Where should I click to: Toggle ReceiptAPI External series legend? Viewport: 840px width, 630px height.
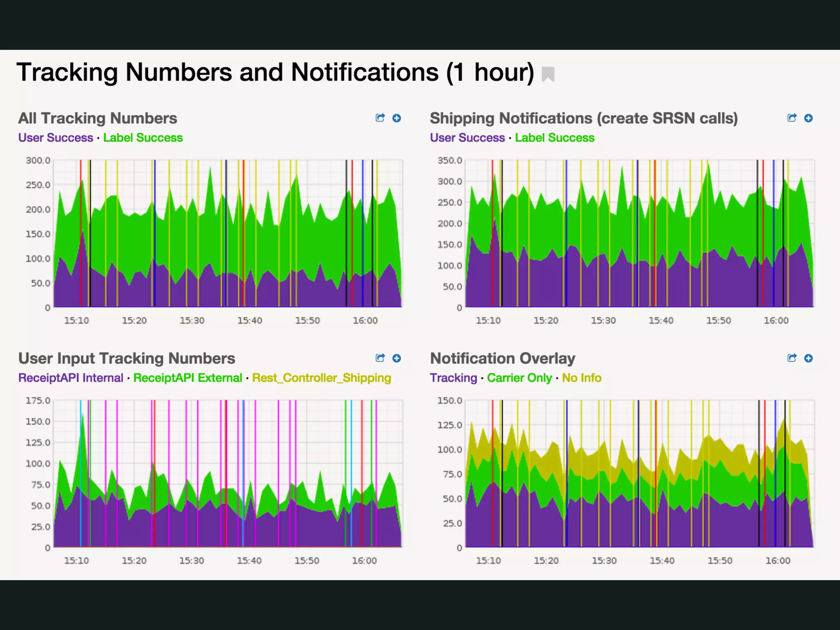coord(188,378)
